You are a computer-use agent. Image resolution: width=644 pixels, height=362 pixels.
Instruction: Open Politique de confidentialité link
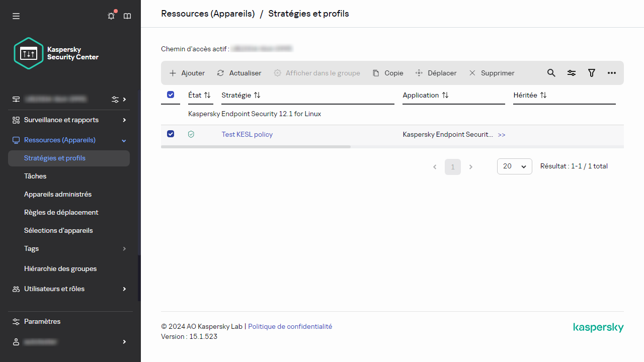tap(290, 326)
